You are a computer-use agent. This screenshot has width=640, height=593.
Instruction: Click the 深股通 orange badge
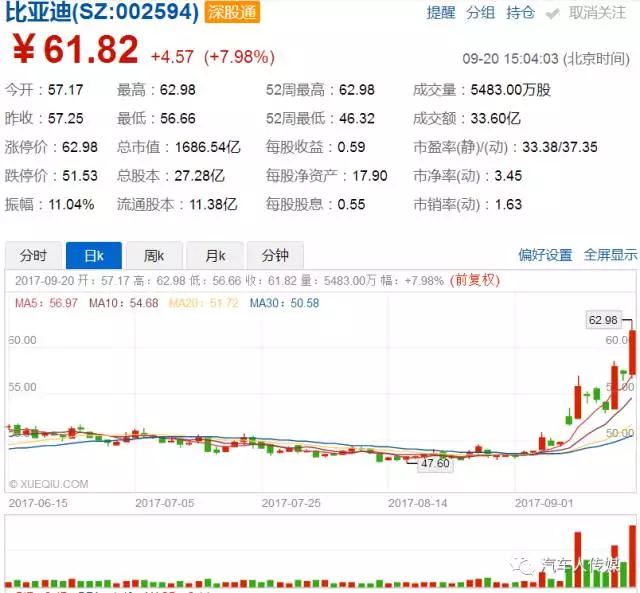[232, 12]
